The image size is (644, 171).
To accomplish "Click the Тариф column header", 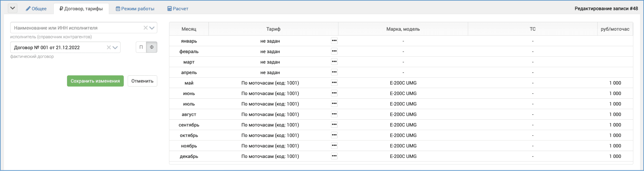I will [273, 29].
